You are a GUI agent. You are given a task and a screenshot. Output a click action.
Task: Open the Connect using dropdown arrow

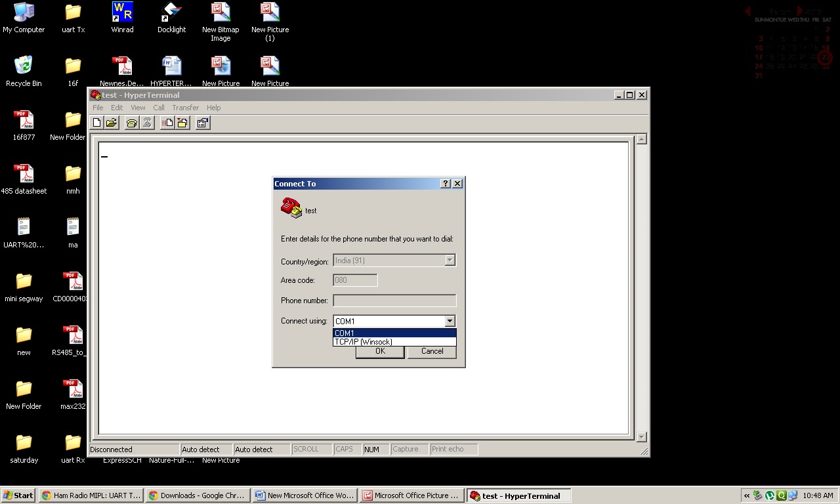click(450, 321)
